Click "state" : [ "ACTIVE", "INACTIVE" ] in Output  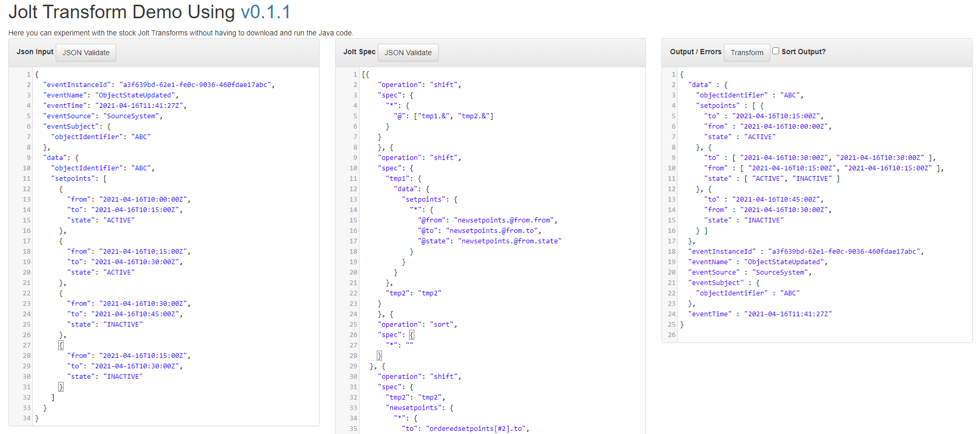pyautogui.click(x=772, y=178)
